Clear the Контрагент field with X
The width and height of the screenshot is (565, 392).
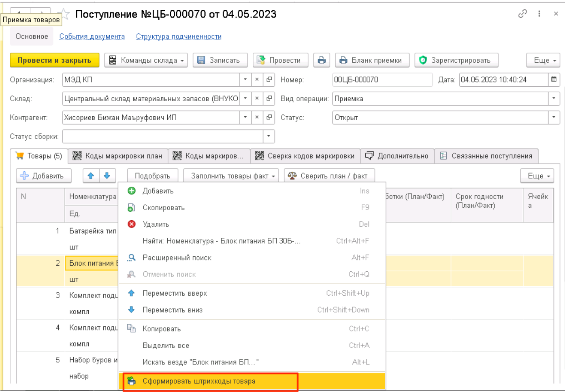pos(257,117)
